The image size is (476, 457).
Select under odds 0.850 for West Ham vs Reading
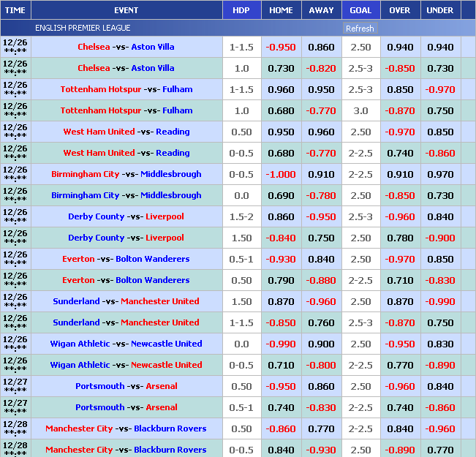[440, 132]
